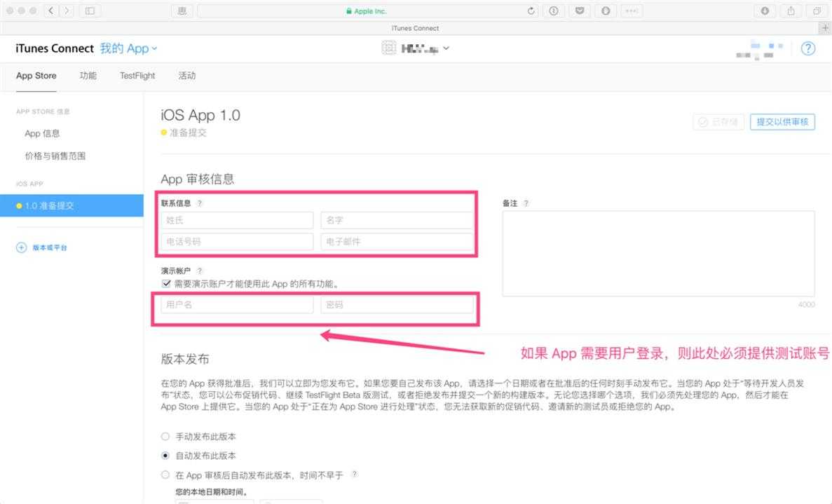Click the reload page icon
The height and width of the screenshot is (504, 832).
tap(531, 11)
